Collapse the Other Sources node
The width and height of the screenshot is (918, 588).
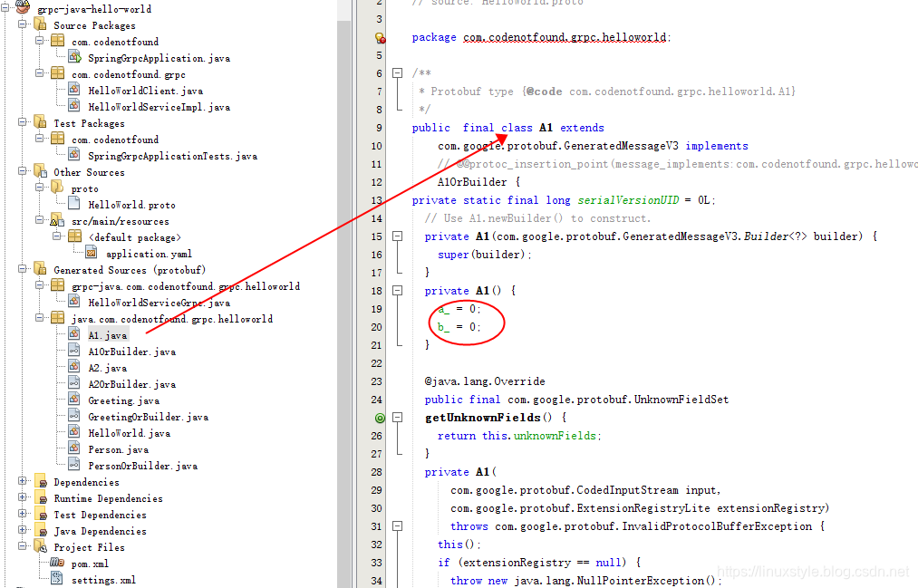[23, 171]
